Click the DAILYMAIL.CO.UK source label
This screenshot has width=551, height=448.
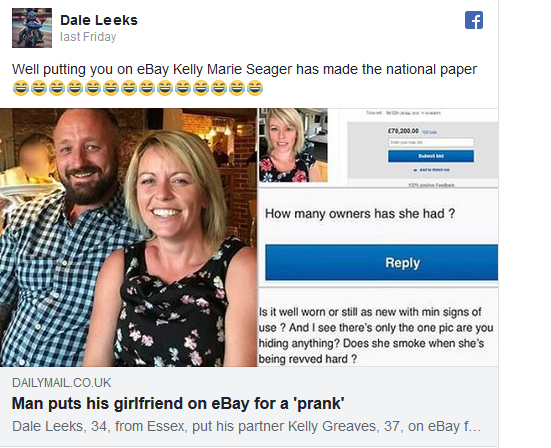click(61, 383)
